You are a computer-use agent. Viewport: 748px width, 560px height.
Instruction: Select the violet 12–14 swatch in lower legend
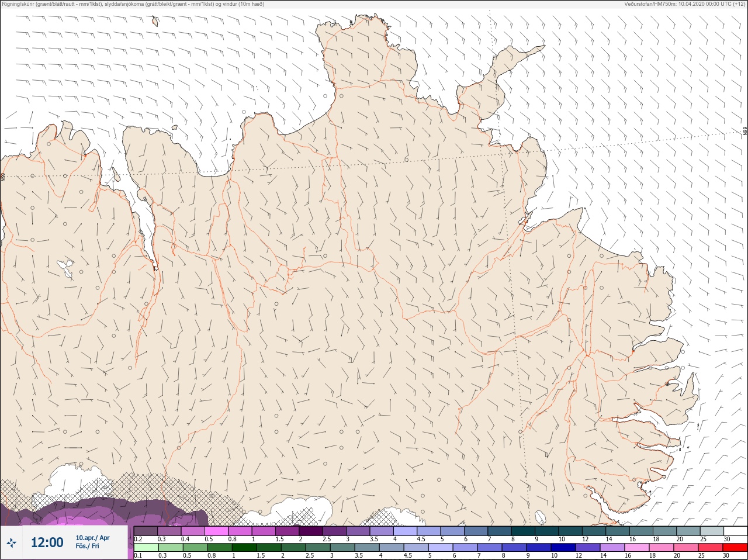pyautogui.click(x=587, y=548)
